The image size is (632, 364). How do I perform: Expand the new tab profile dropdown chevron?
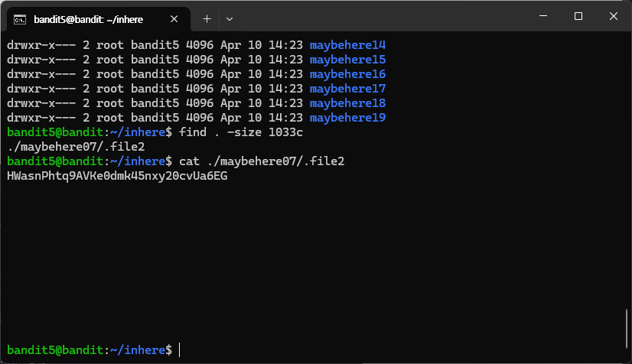point(230,19)
